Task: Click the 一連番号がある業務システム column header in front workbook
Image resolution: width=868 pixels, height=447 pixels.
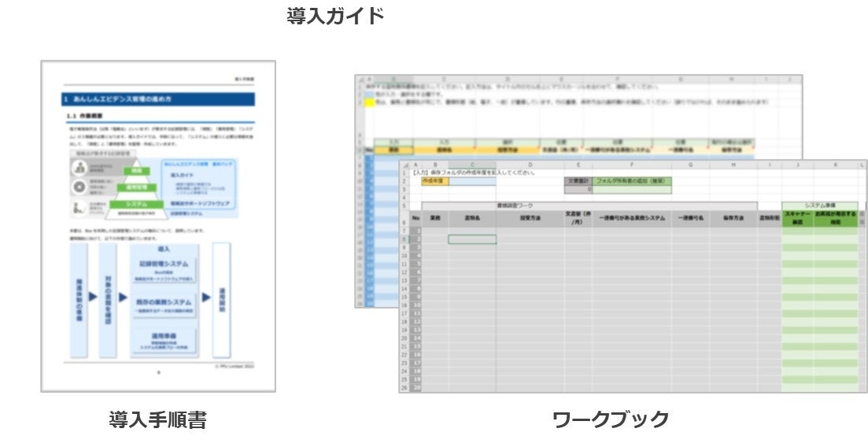Action: [x=632, y=218]
